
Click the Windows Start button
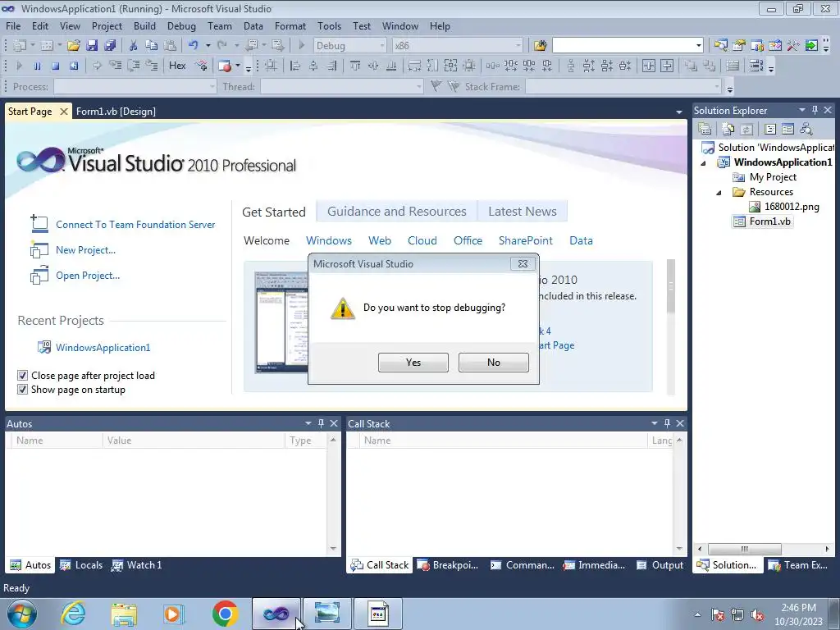pos(22,614)
